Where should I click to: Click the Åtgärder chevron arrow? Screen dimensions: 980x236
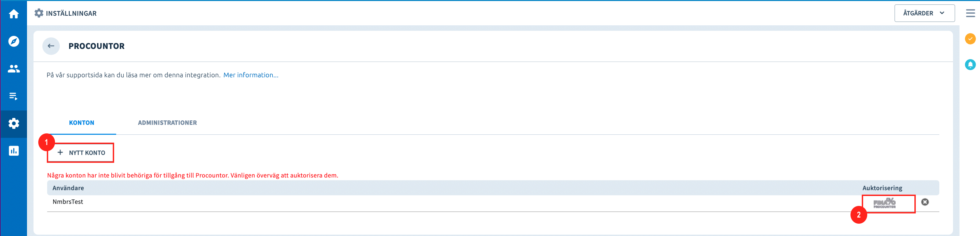[942, 13]
